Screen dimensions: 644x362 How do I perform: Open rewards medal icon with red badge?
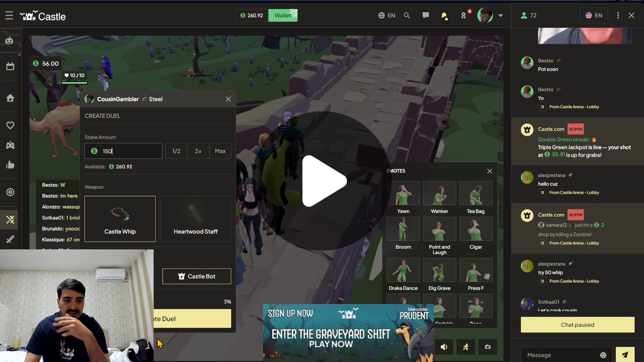[x=464, y=16]
